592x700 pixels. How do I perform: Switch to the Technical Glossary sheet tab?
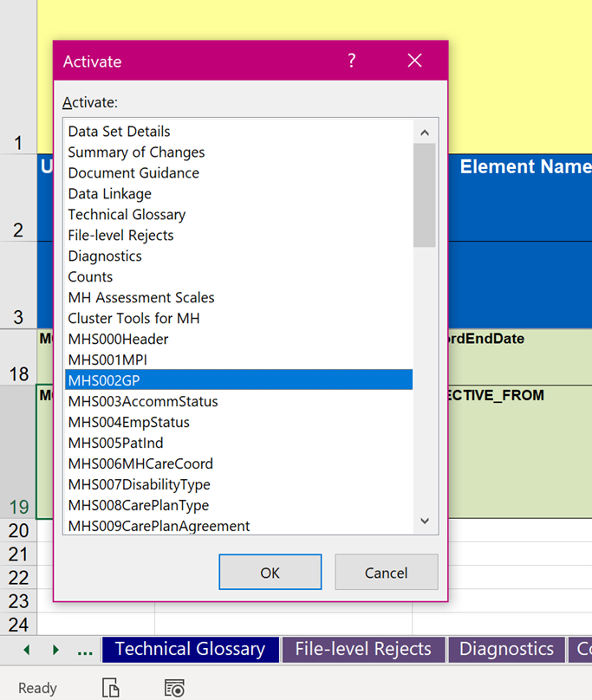[x=191, y=649]
